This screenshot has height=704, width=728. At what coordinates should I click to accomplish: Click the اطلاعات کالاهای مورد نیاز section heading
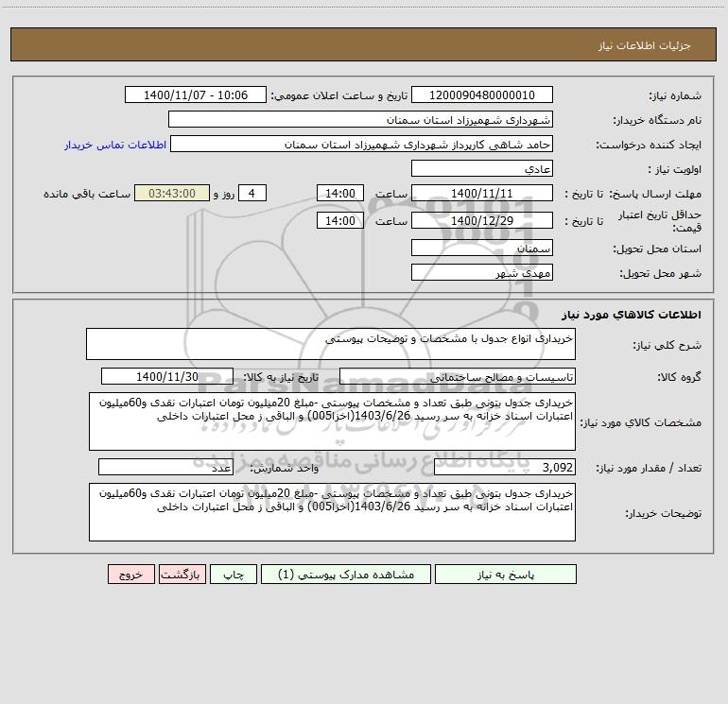tap(632, 315)
